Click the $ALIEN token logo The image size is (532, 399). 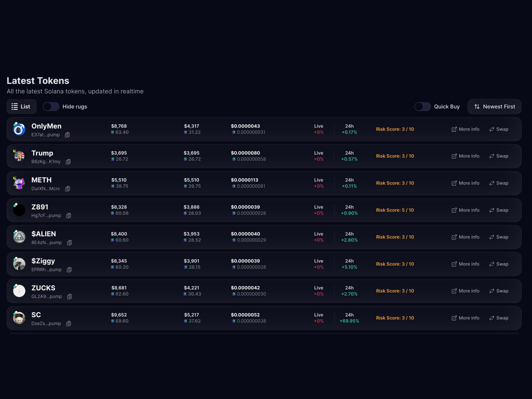tap(19, 237)
